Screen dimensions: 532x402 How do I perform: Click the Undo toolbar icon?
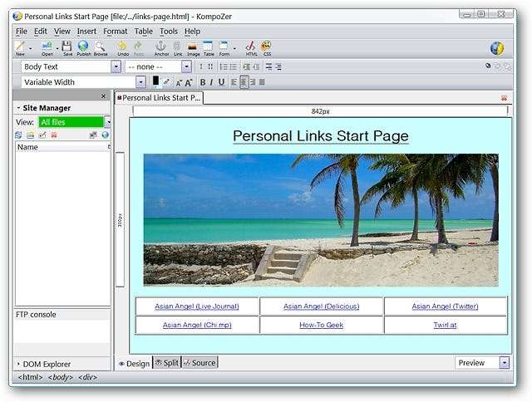[123, 47]
